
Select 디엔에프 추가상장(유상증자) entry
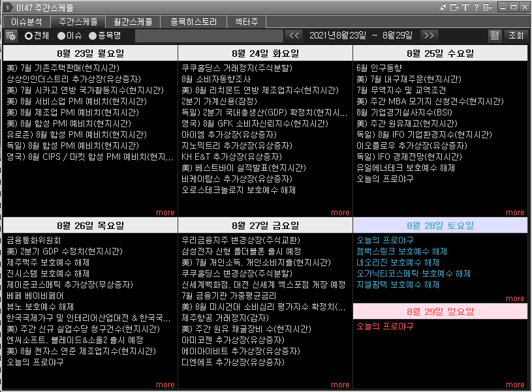[233, 363]
